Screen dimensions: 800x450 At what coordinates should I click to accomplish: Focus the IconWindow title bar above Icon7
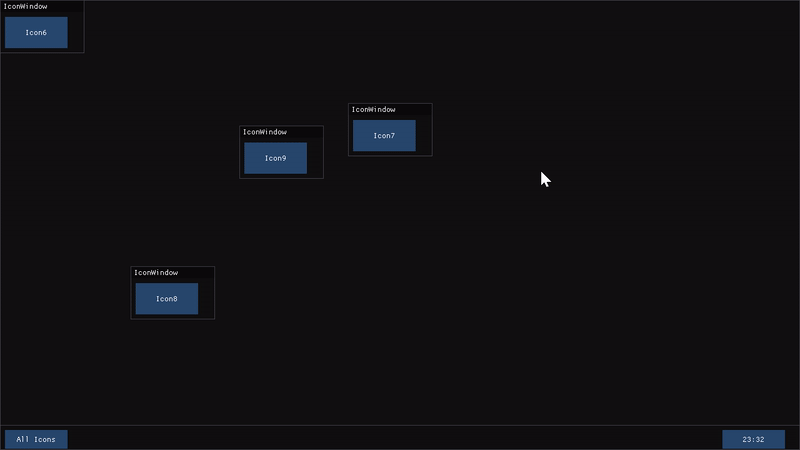coord(415,109)
